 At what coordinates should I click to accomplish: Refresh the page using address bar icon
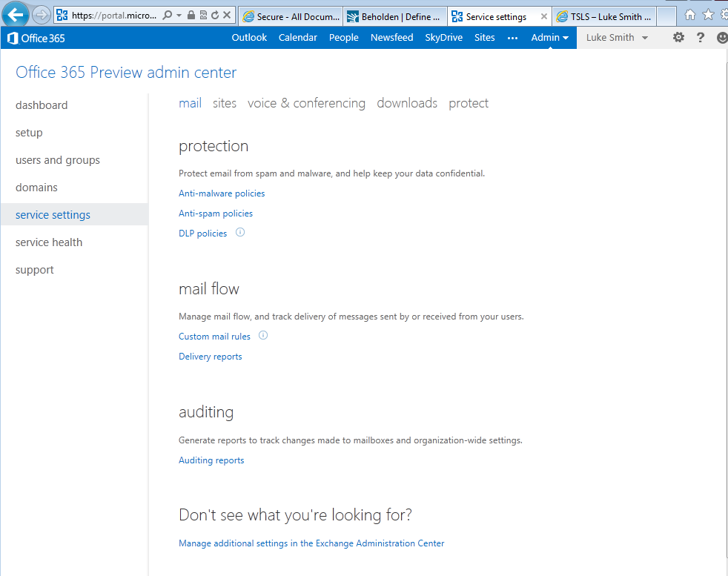(x=215, y=16)
